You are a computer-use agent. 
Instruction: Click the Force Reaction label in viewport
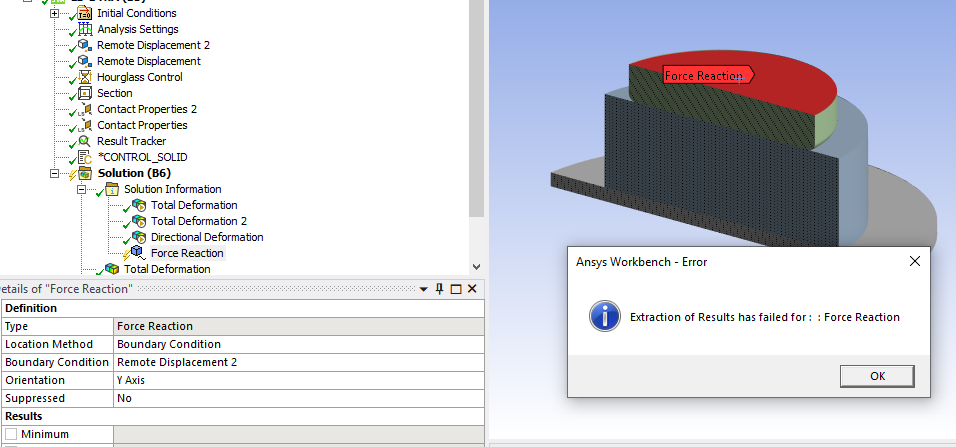pos(708,76)
